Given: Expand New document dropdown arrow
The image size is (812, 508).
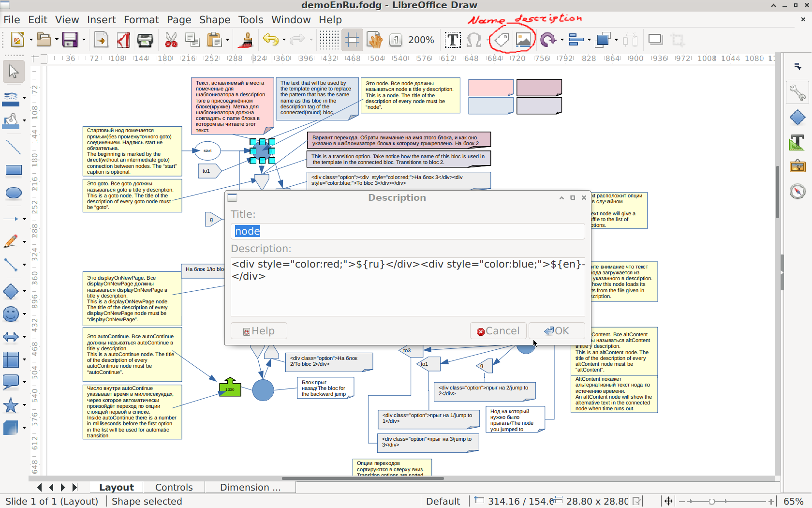Looking at the screenshot, I should pos(31,40).
